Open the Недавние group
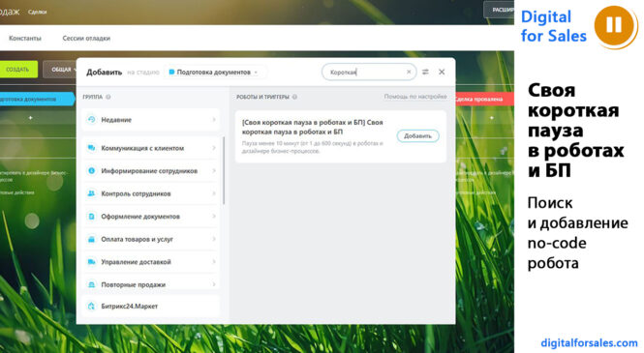 point(151,120)
